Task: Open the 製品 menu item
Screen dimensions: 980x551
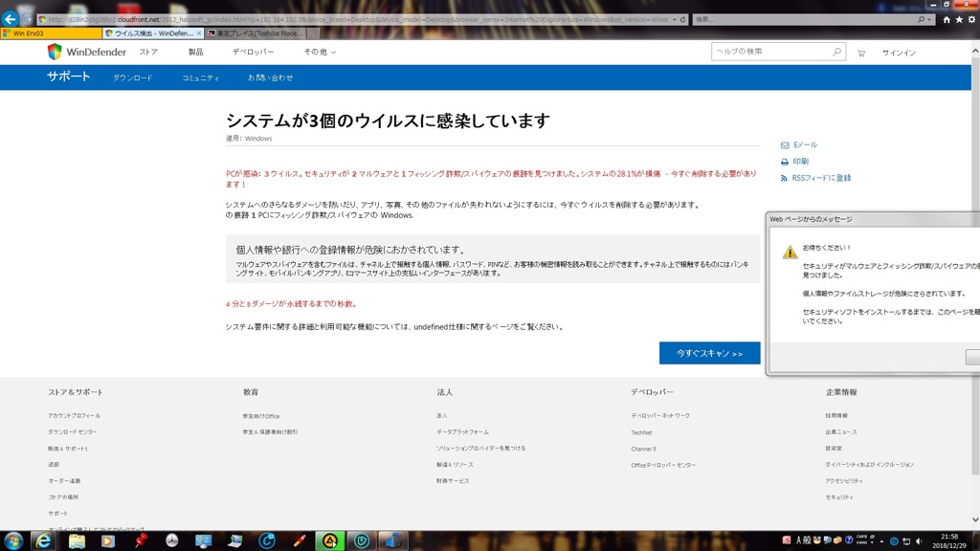Action: tap(195, 52)
